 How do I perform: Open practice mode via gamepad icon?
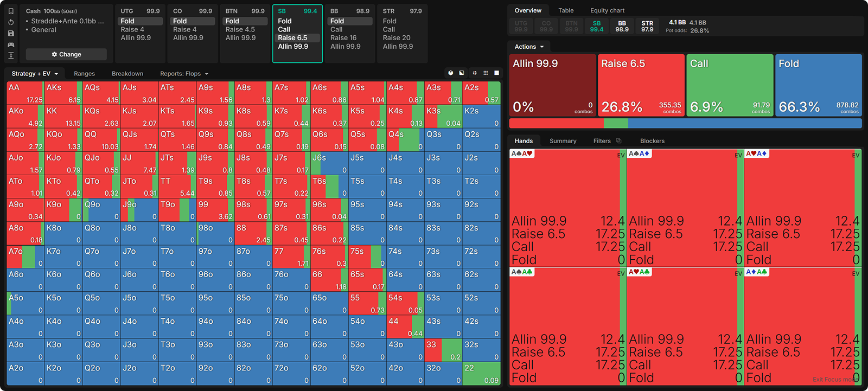pos(11,44)
